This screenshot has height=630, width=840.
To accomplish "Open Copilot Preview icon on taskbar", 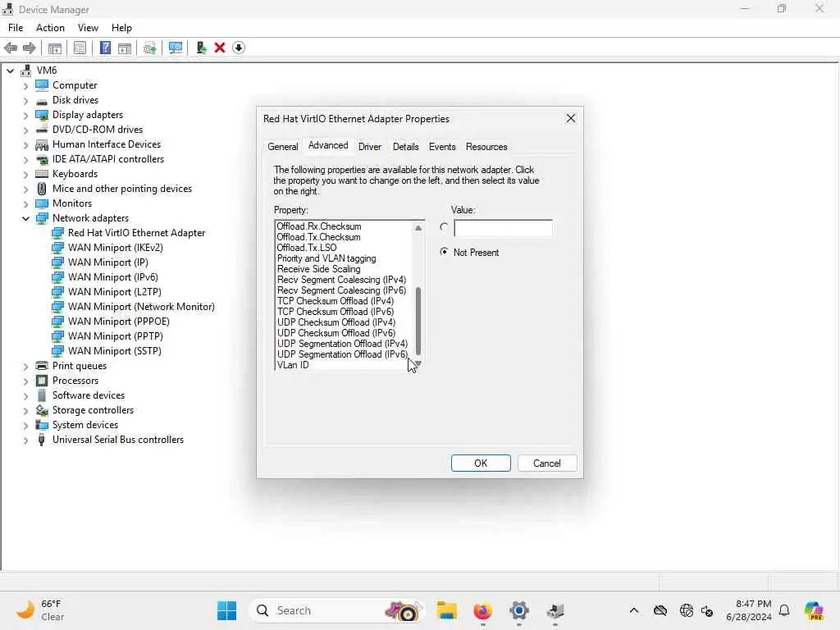I will coord(814,610).
